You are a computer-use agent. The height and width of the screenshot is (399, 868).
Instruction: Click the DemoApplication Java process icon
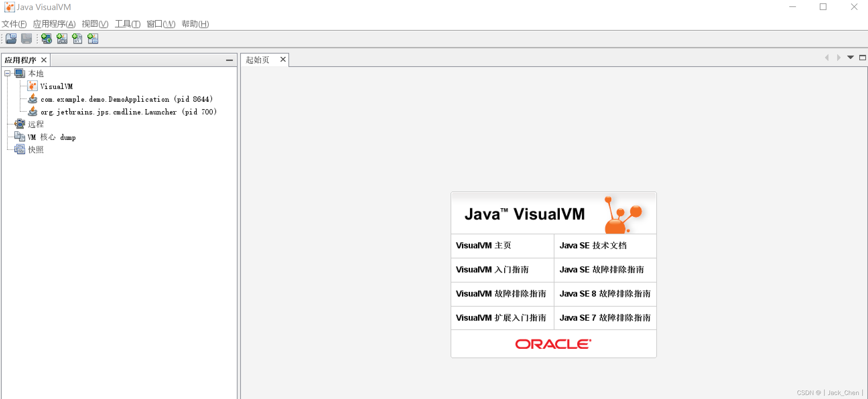pos(33,99)
